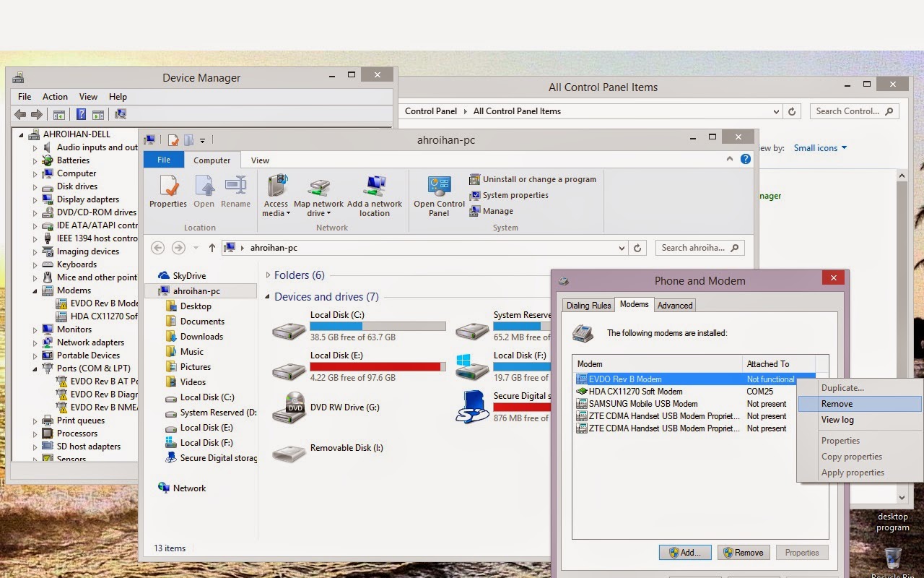Click the Forward arrow in Device Manager toolbar
This screenshot has height=578, width=924.
coord(37,114)
